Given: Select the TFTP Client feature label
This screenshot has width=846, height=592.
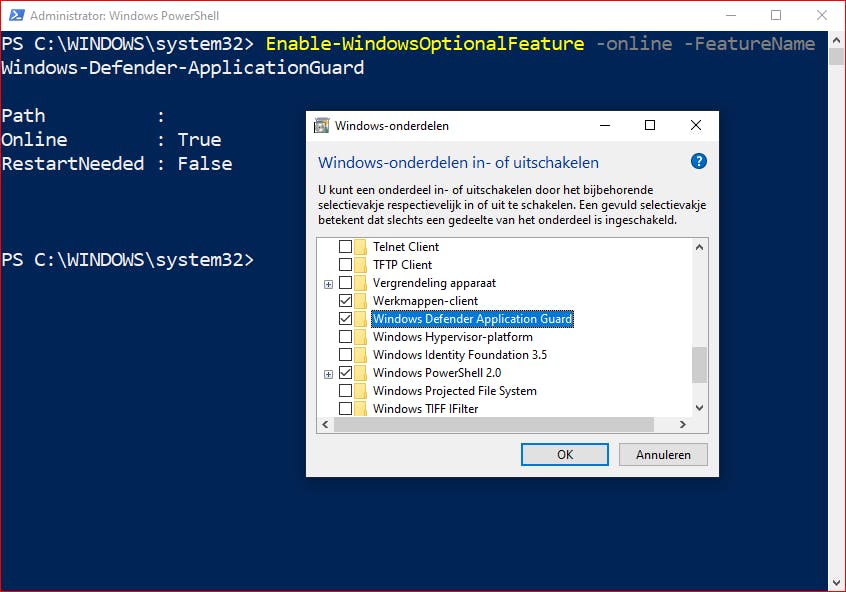Looking at the screenshot, I should click(x=402, y=264).
